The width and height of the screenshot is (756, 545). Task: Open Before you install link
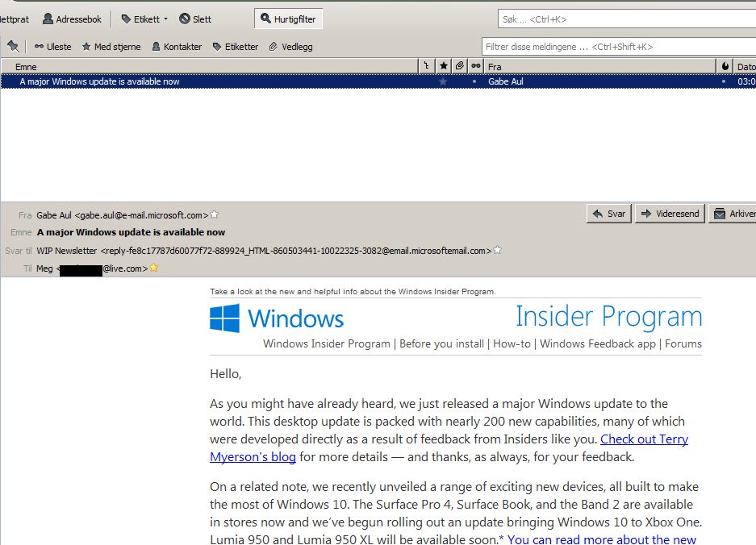tap(441, 343)
